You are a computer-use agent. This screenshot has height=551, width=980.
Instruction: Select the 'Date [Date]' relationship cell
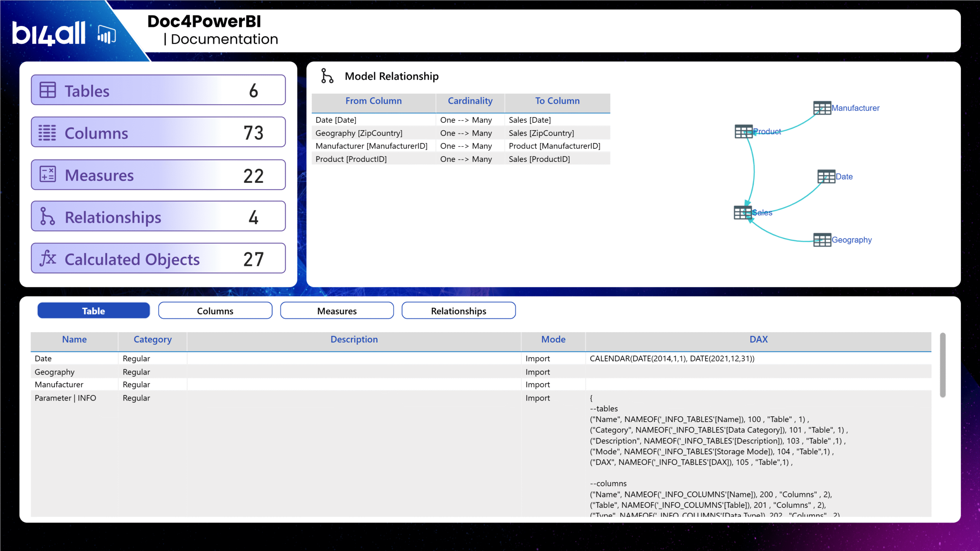374,120
